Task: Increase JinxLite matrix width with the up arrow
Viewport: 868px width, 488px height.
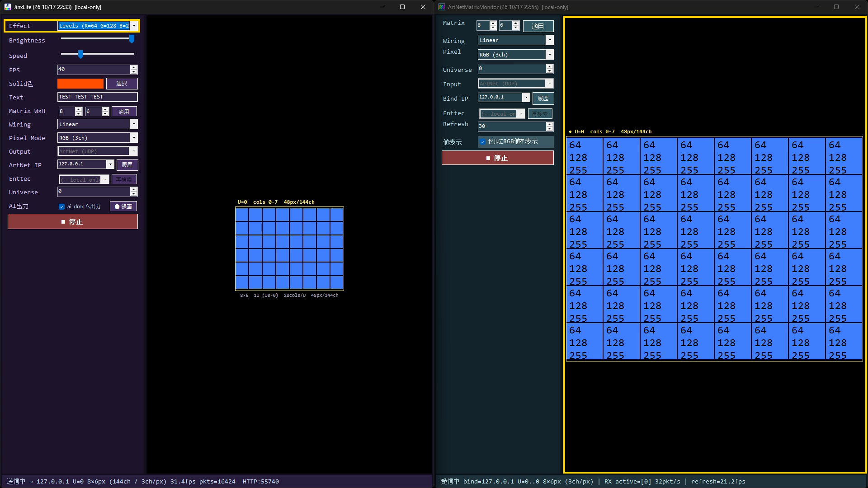Action: [x=79, y=109]
